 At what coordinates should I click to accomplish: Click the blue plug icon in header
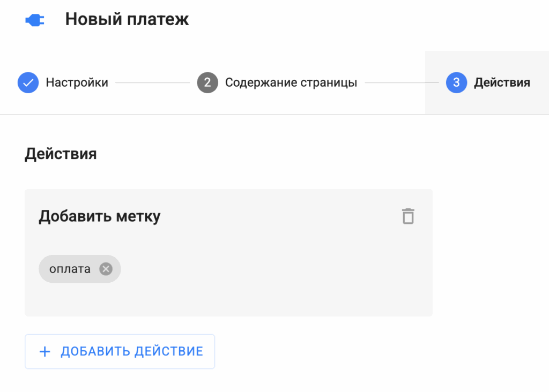point(35,20)
